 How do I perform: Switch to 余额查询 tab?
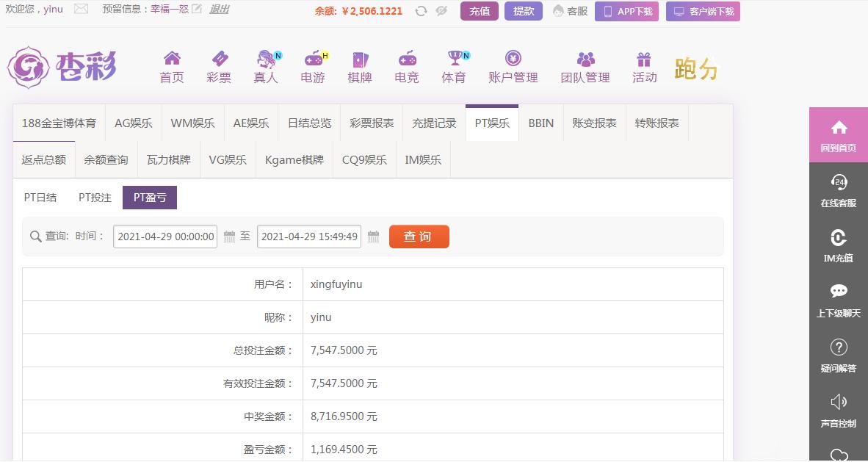106,159
